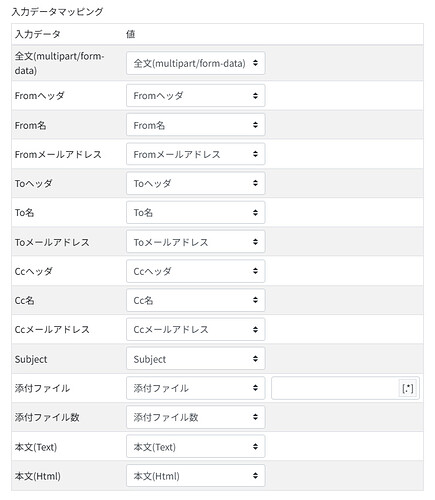The height and width of the screenshot is (500, 435).
Task: Open the Toメールアドレス dropdown
Action: pyautogui.click(x=196, y=242)
